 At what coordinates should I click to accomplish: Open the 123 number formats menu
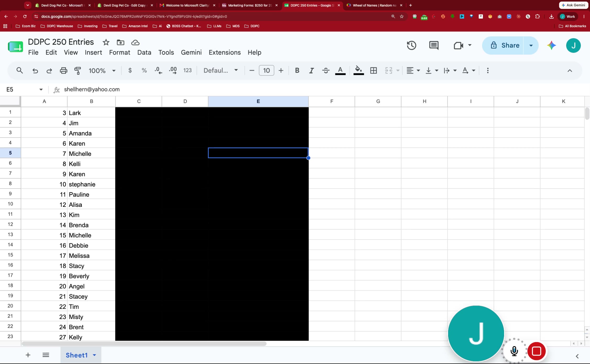pyautogui.click(x=188, y=70)
